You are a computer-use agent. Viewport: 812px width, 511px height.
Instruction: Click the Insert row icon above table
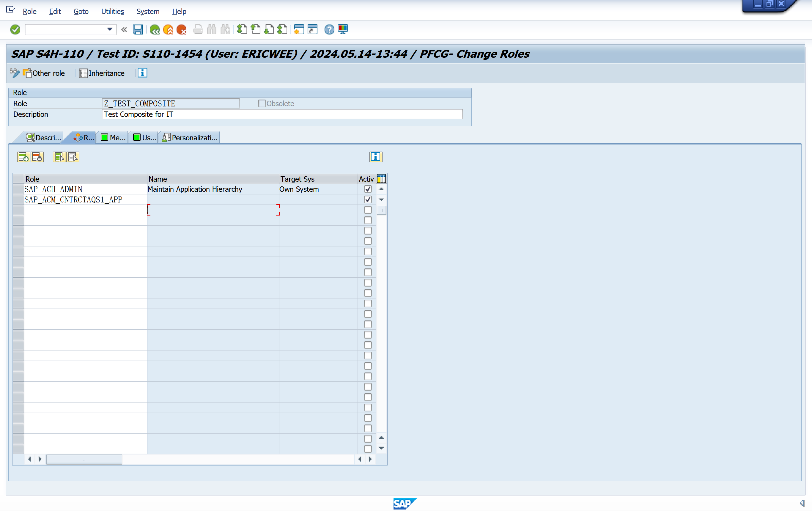point(23,157)
